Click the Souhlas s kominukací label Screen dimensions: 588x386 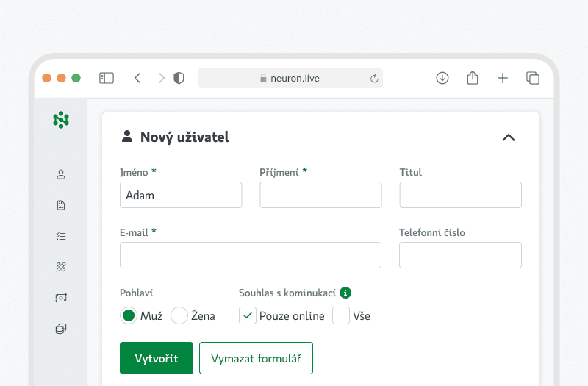pyautogui.click(x=287, y=293)
